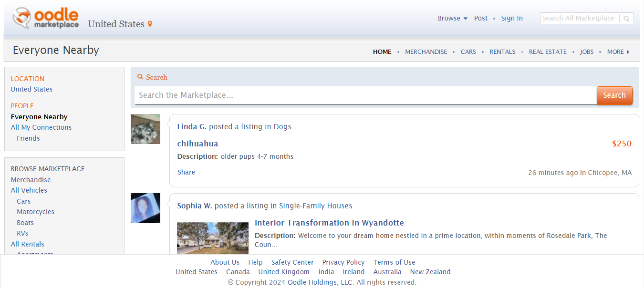Click the magnifier icon in top search box
The image size is (644, 288).
(626, 19)
